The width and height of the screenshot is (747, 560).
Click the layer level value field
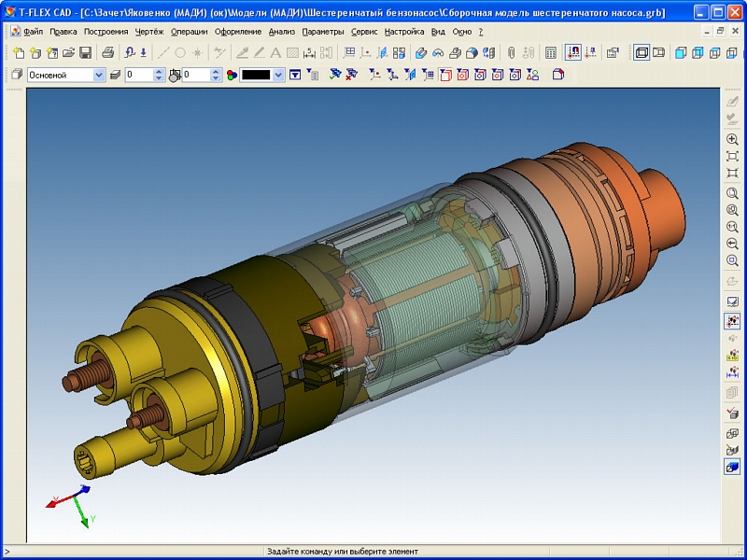pyautogui.click(x=139, y=75)
